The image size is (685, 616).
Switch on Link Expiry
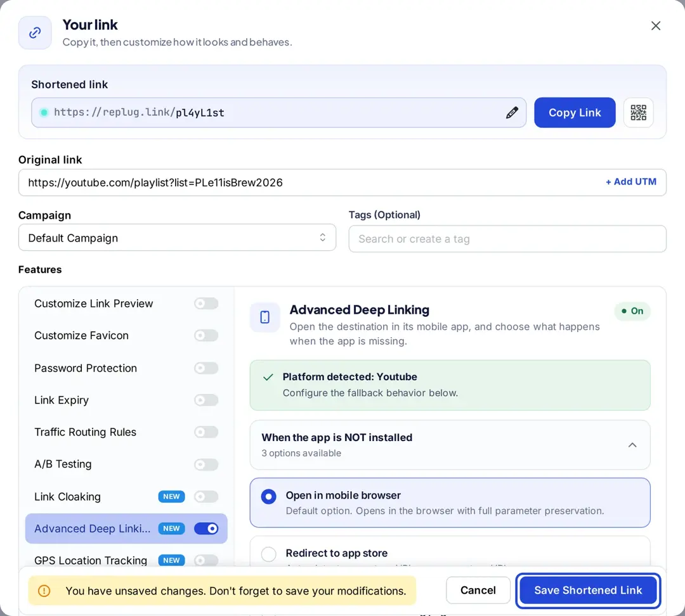tap(206, 400)
